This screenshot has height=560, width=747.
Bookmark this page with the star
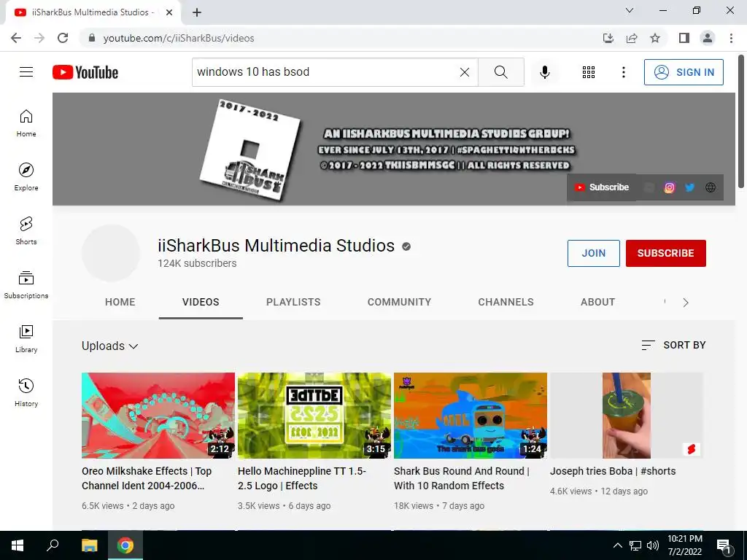click(655, 38)
